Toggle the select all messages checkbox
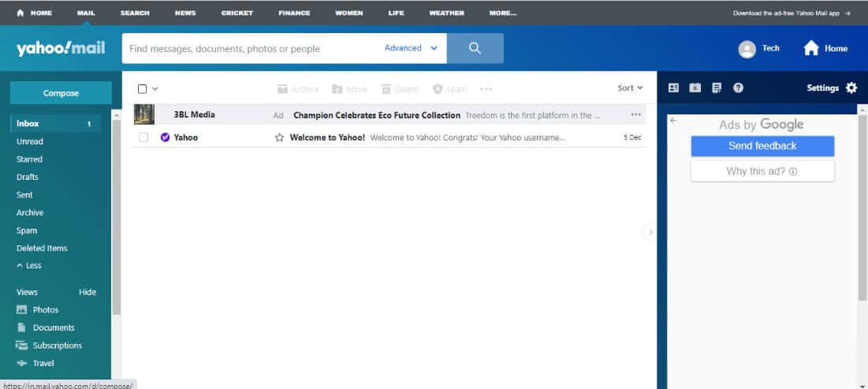Image resolution: width=868 pixels, height=389 pixels. (142, 88)
